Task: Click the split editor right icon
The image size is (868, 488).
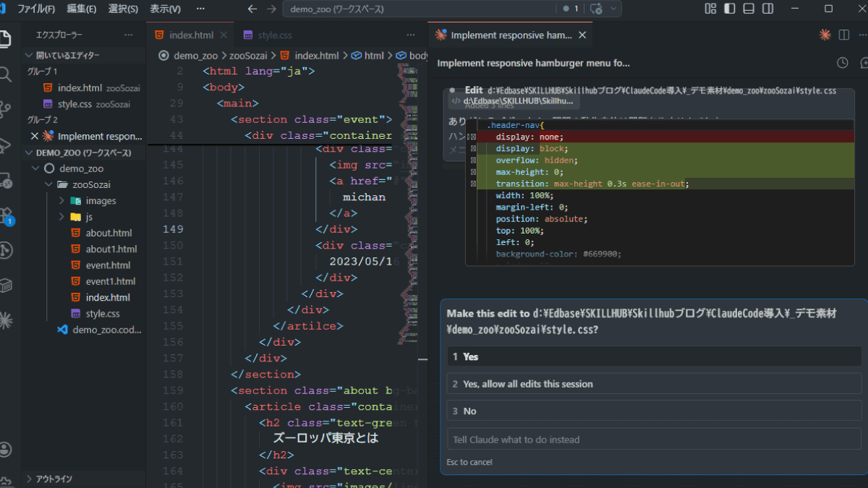Action: [844, 35]
